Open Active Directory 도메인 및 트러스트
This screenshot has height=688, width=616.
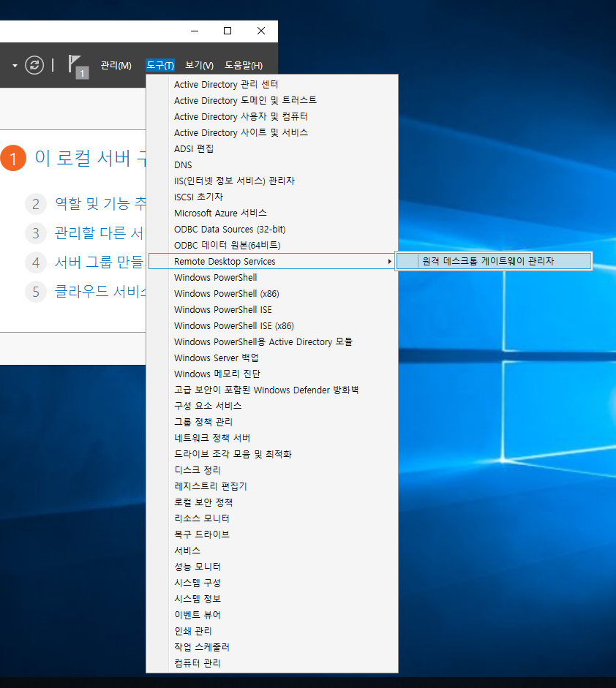273,100
